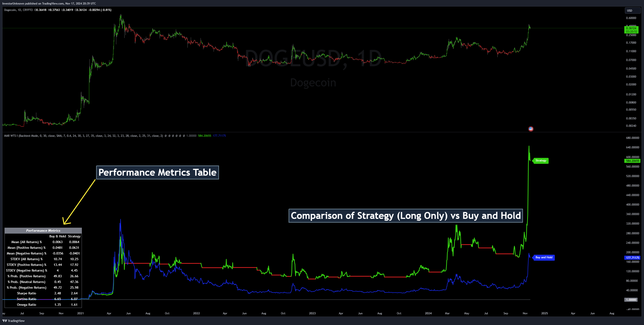Click the STDEV (Positive Returns) % row label
644x325 pixels.
pyautogui.click(x=27, y=265)
